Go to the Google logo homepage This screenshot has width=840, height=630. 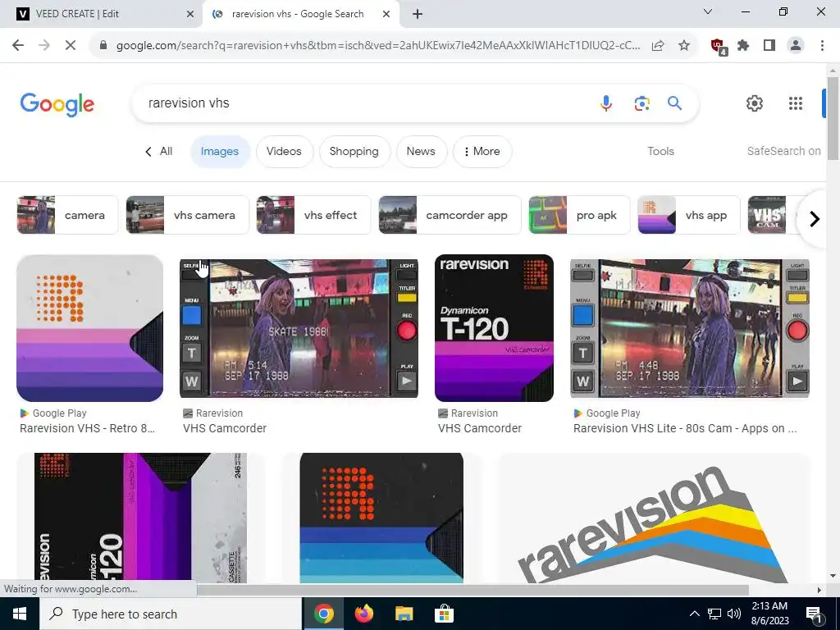57,104
